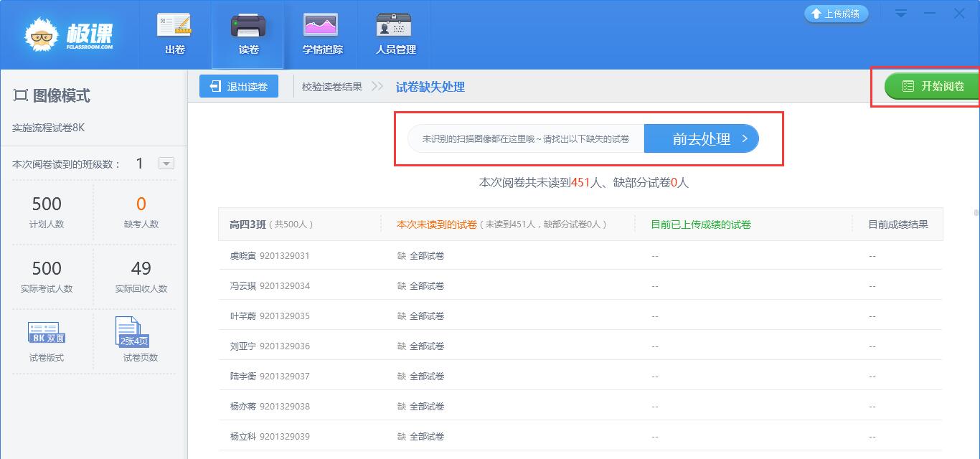Select the 试卷缺失处理 step
The height and width of the screenshot is (459, 980).
pos(430,87)
